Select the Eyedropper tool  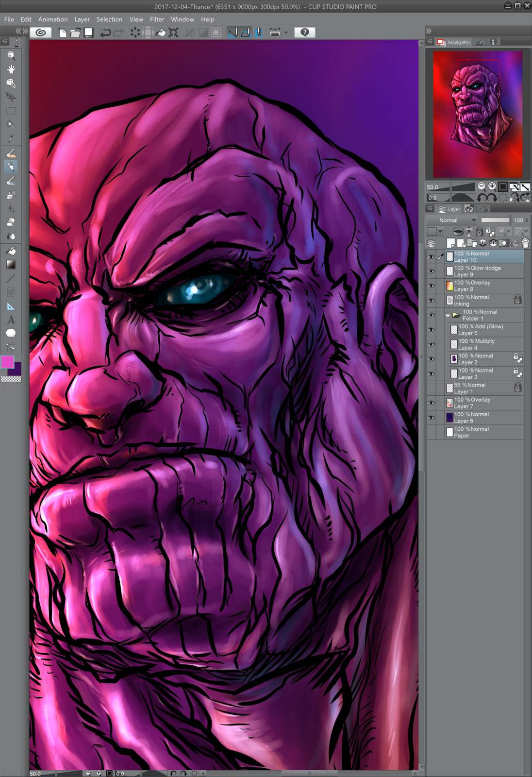click(11, 138)
